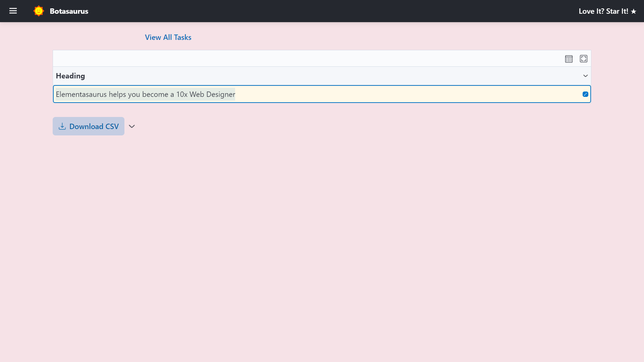Select the yellow highlighted result row
Viewport: 644px width, 362px height.
click(x=322, y=94)
